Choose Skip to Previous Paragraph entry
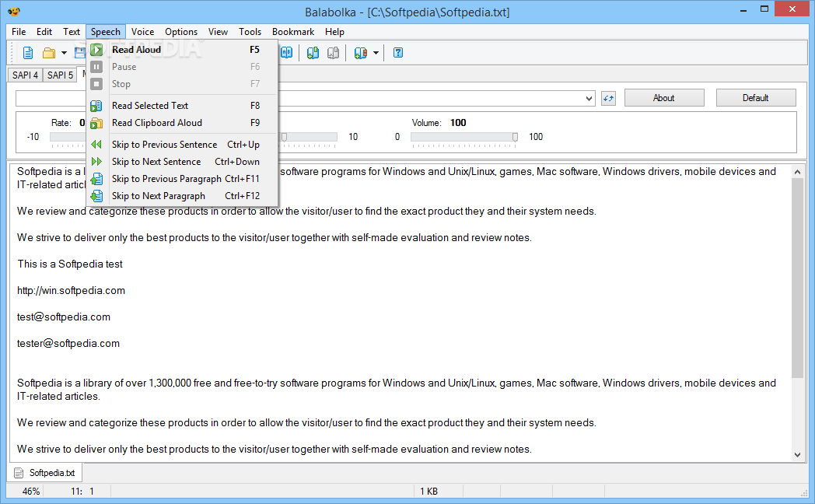 183,179
